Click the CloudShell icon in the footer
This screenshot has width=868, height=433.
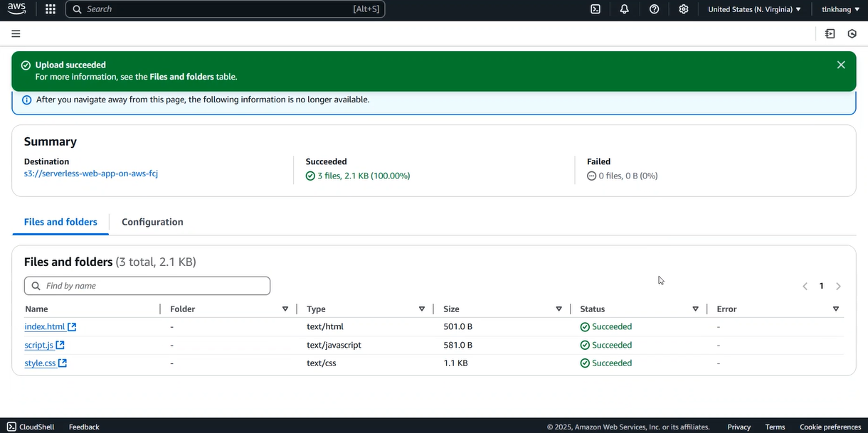(11, 427)
